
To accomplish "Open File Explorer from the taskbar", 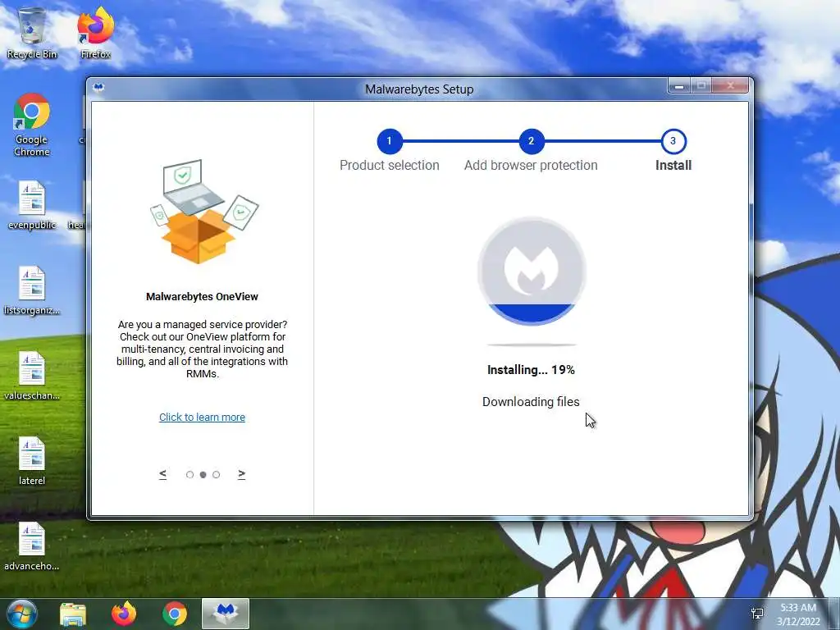I will pos(73,614).
